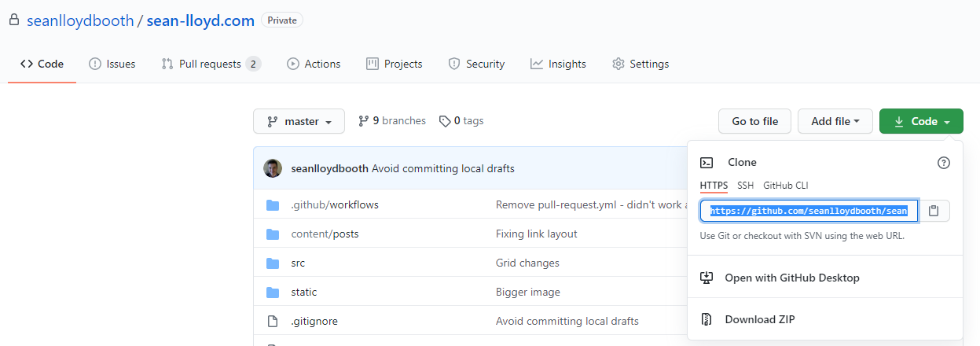Open the .gitignore file
980x346 pixels.
314,321
